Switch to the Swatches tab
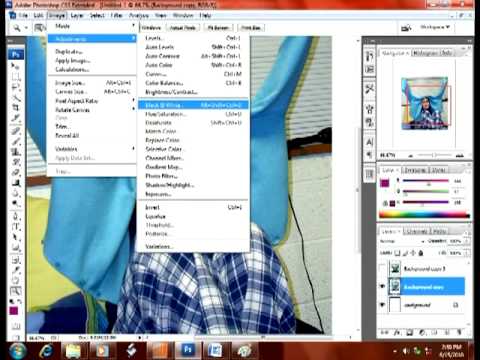This screenshot has height=360, width=480. coord(416,170)
